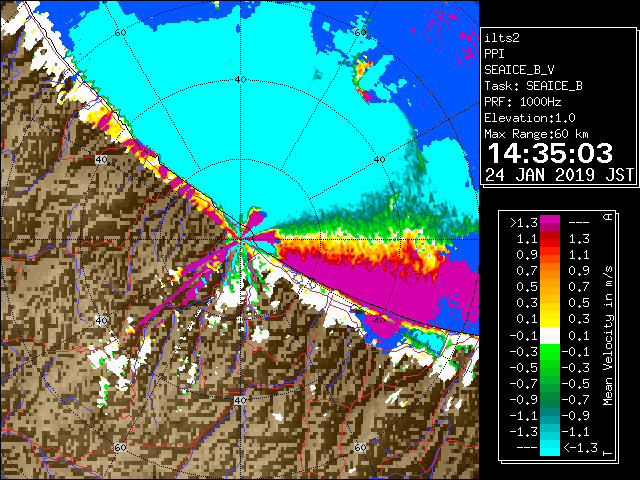Click the 'PRF: 1000Hz' line

(x=523, y=102)
